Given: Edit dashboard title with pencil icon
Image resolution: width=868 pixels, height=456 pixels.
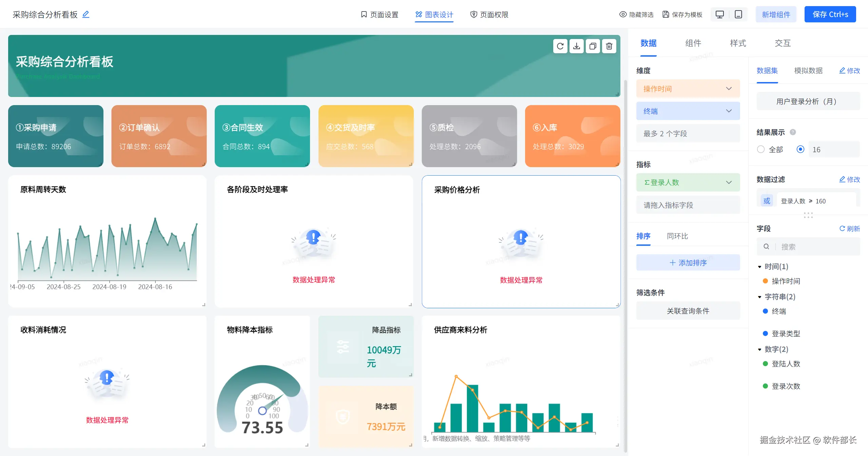Looking at the screenshot, I should tap(86, 14).
